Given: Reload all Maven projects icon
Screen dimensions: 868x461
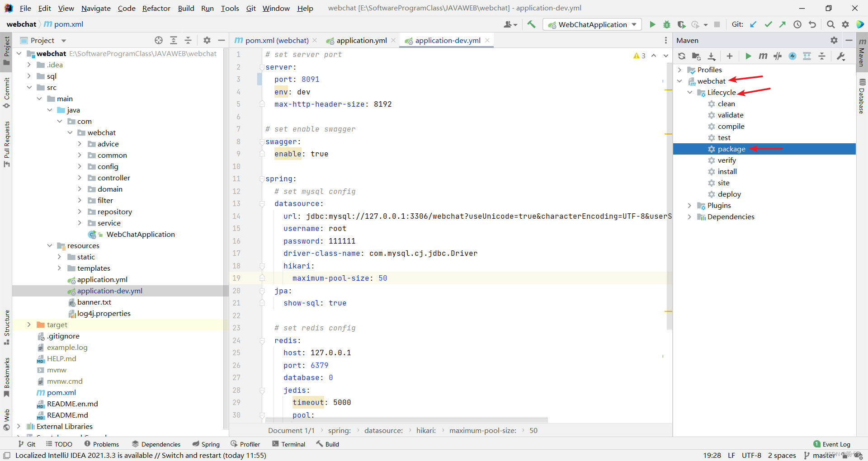Looking at the screenshot, I should point(682,56).
